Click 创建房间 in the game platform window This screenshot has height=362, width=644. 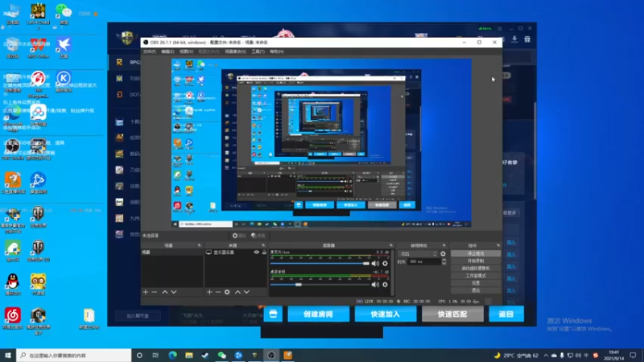pyautogui.click(x=318, y=314)
